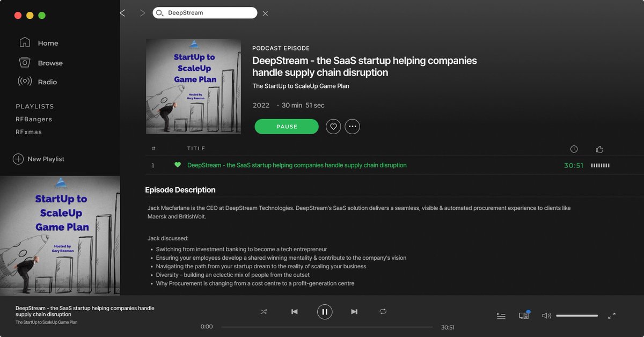
Task: Open the RFBangers playlist
Action: (x=34, y=119)
